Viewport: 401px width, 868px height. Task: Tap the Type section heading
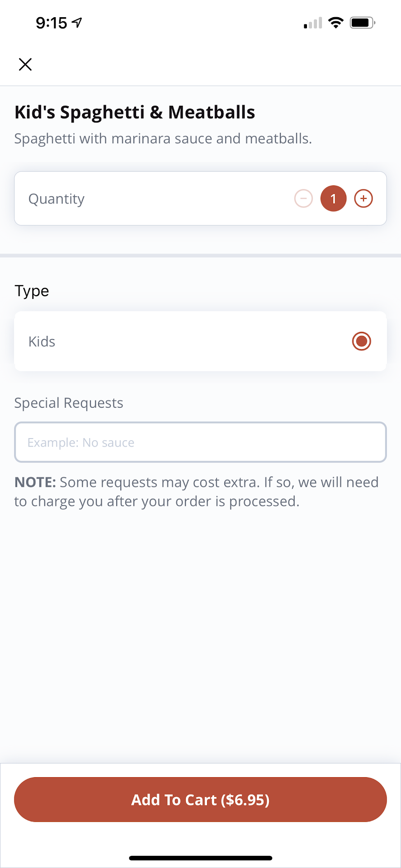click(x=32, y=291)
